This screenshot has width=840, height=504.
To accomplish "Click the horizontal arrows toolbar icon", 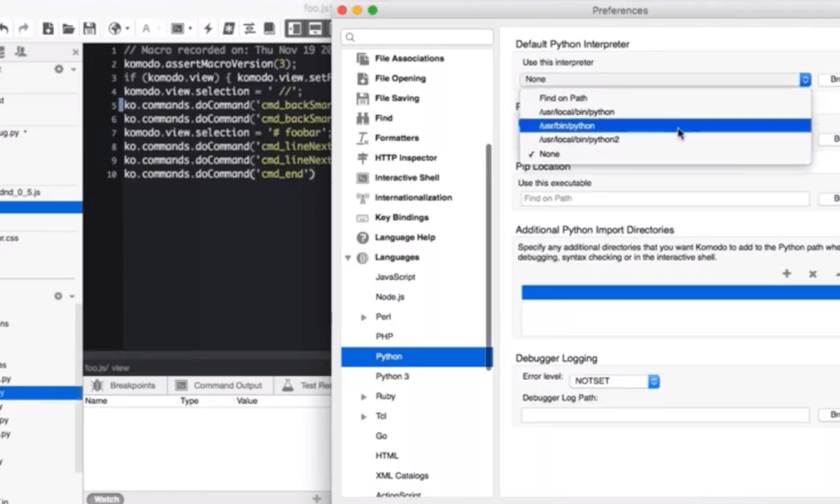I will (x=248, y=29).
